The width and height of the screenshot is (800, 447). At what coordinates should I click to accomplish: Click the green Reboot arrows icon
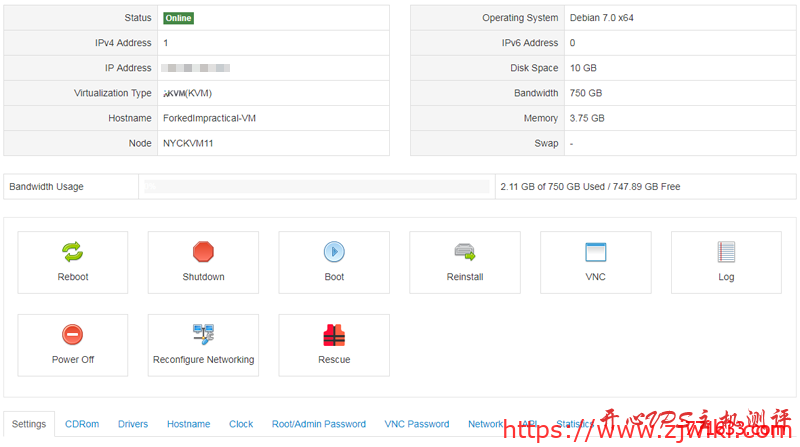(73, 252)
